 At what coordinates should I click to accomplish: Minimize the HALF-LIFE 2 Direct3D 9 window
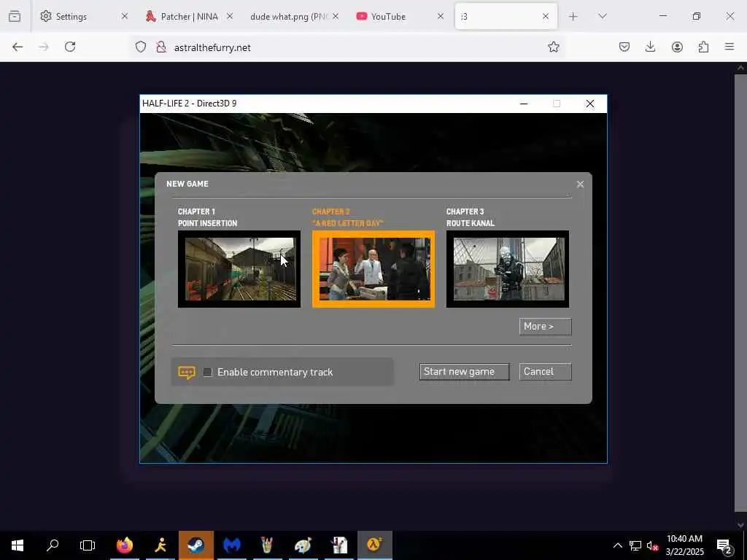click(524, 104)
